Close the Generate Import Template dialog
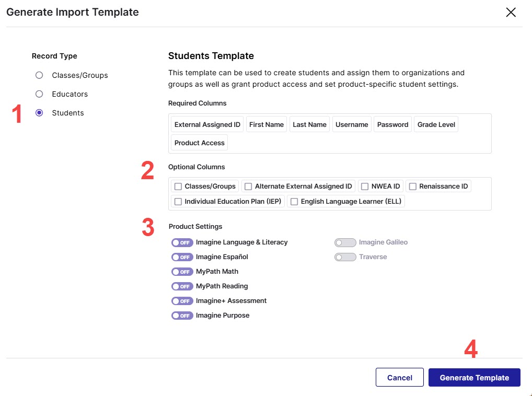Screen dimensions: 532x396 [x=511, y=12]
